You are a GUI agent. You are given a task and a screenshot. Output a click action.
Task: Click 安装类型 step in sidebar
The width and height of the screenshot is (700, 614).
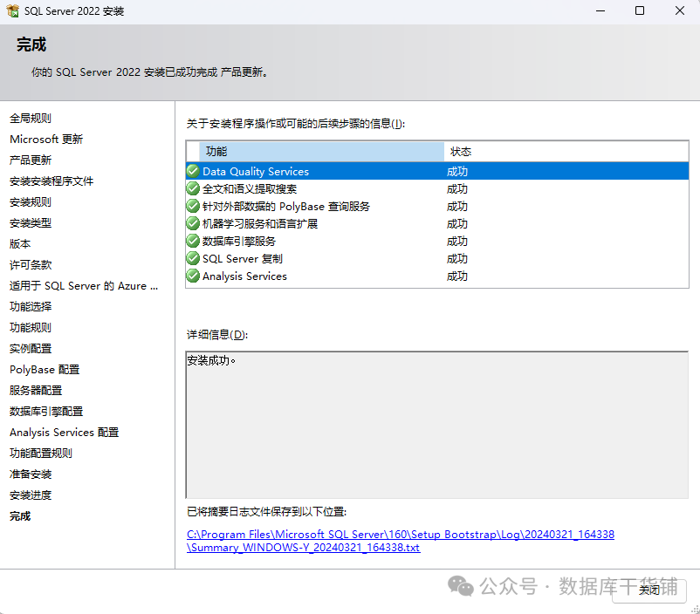(31, 223)
